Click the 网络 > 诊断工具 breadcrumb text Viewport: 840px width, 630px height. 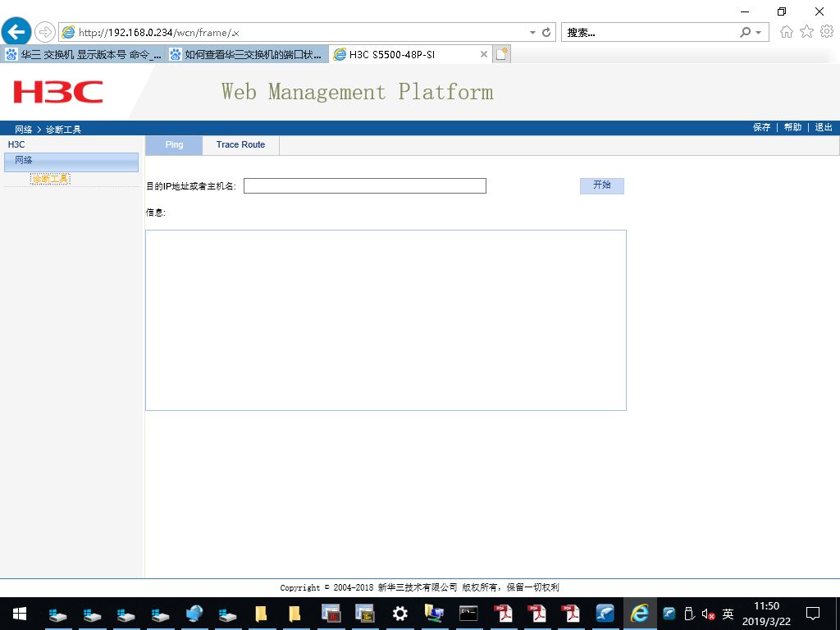(48, 129)
